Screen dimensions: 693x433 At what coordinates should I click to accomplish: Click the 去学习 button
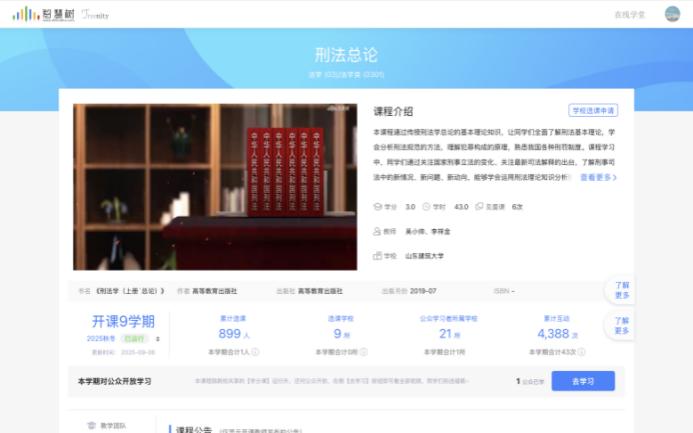(x=583, y=381)
